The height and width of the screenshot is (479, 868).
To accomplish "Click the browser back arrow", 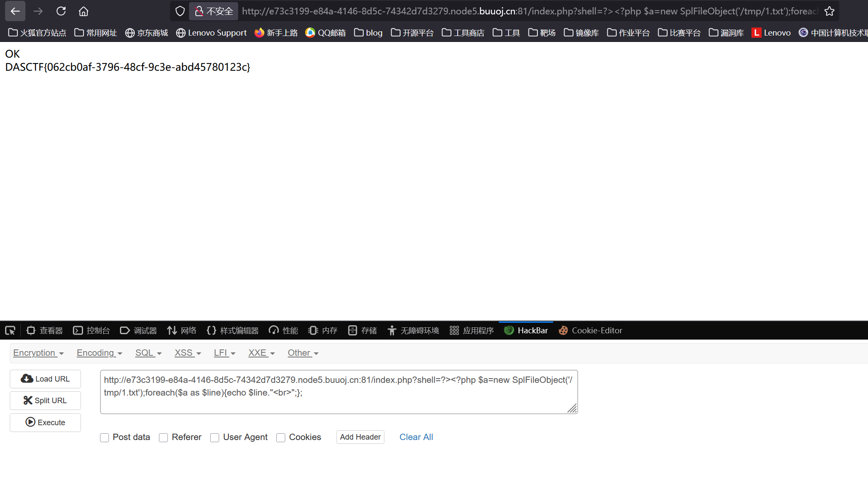I will point(15,11).
